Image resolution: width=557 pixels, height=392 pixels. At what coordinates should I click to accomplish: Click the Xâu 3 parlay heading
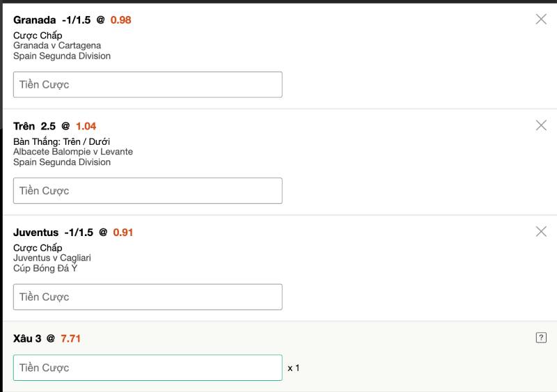[x=27, y=338]
